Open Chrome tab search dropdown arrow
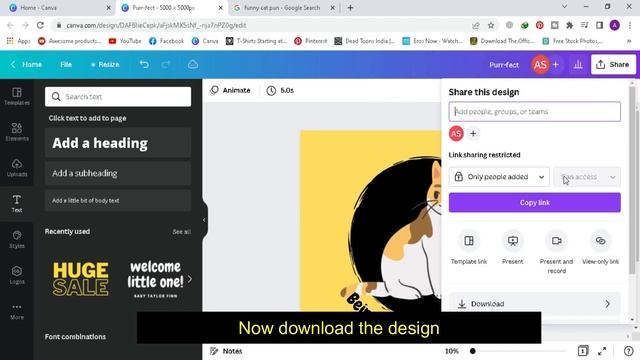This screenshot has height=360, width=640. point(564,7)
